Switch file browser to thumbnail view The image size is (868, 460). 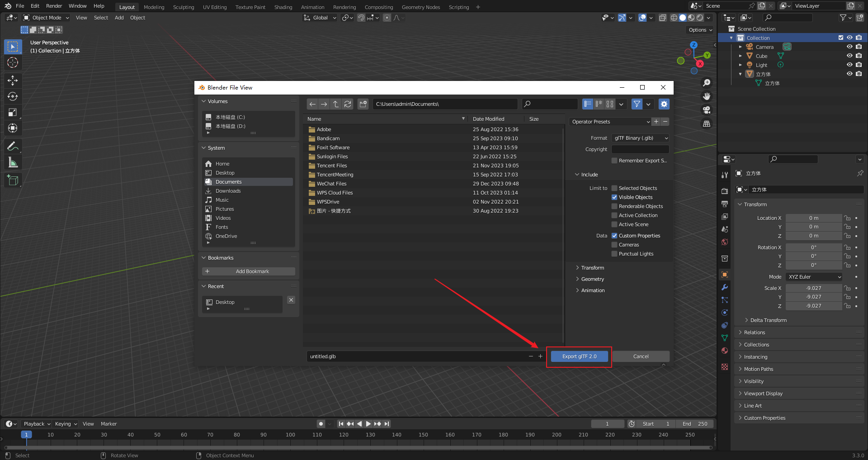[x=610, y=104]
